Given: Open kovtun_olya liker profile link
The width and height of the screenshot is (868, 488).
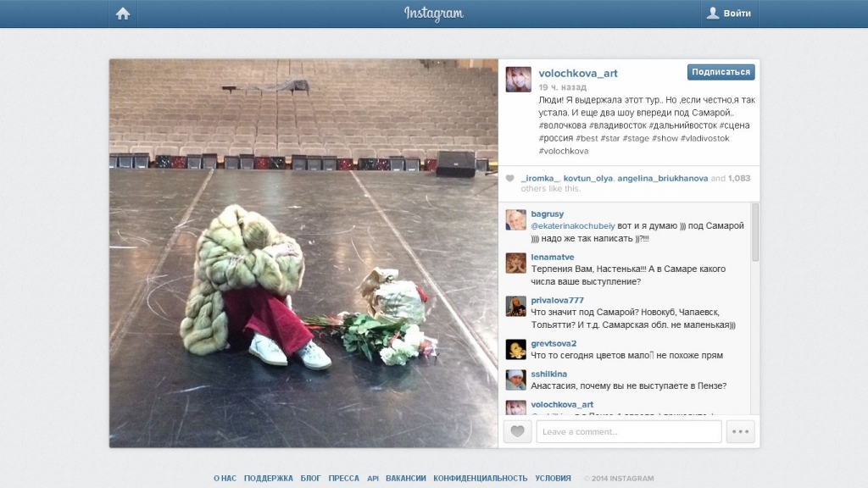Looking at the screenshot, I should coord(588,178).
